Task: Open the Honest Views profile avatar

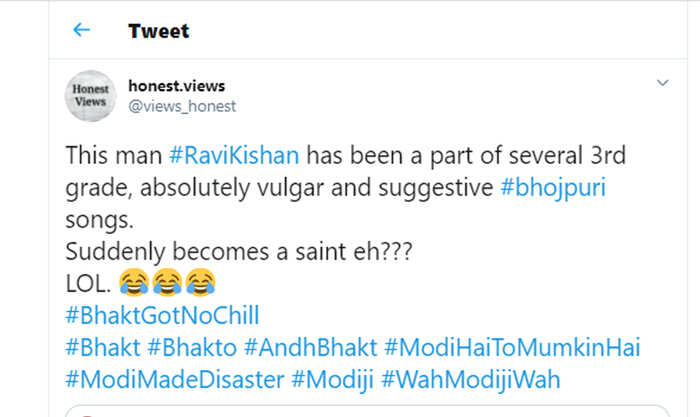Action: click(x=91, y=96)
